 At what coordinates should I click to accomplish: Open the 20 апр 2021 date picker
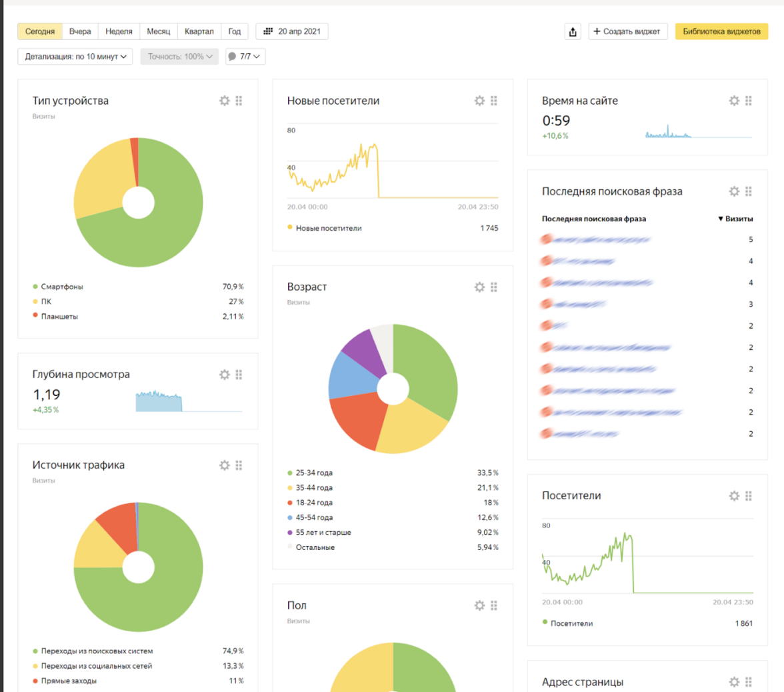pos(292,31)
